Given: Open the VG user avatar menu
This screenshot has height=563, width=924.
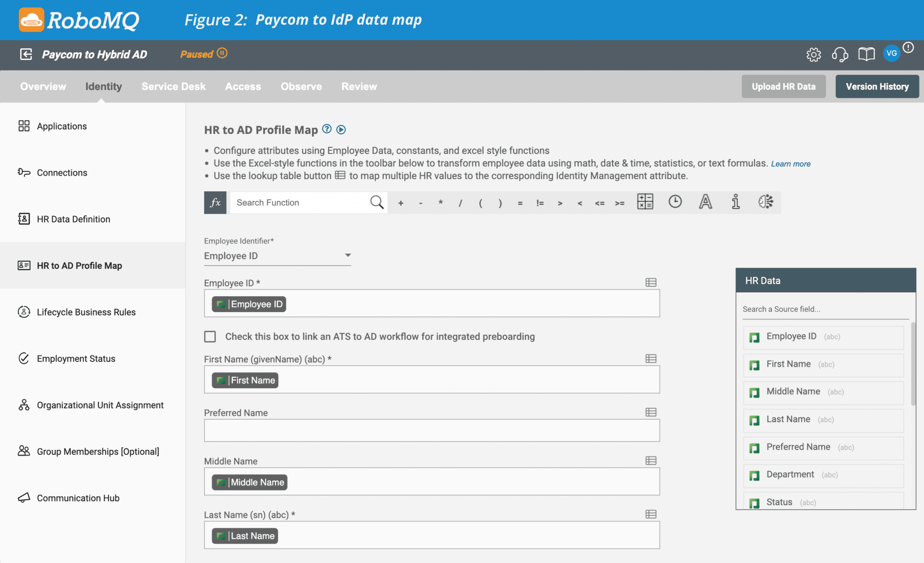Looking at the screenshot, I should pyautogui.click(x=892, y=54).
